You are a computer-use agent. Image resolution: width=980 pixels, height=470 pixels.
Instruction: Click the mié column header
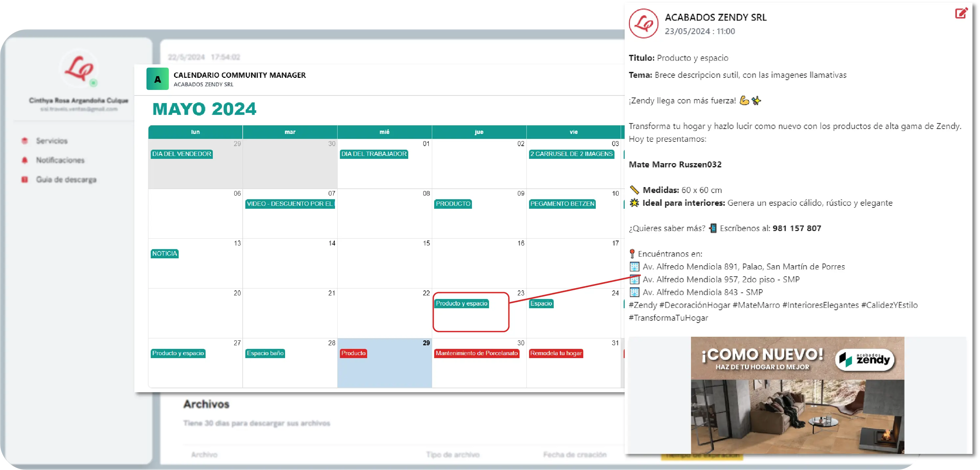tap(384, 132)
